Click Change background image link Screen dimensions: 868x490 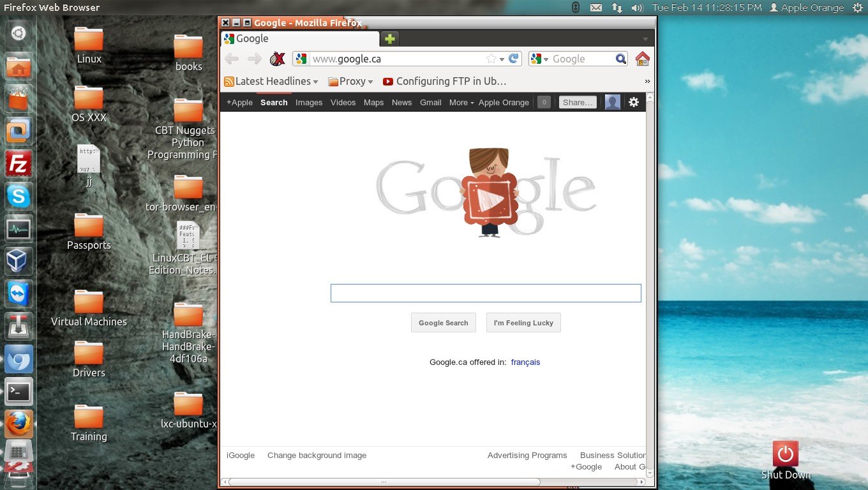[317, 455]
